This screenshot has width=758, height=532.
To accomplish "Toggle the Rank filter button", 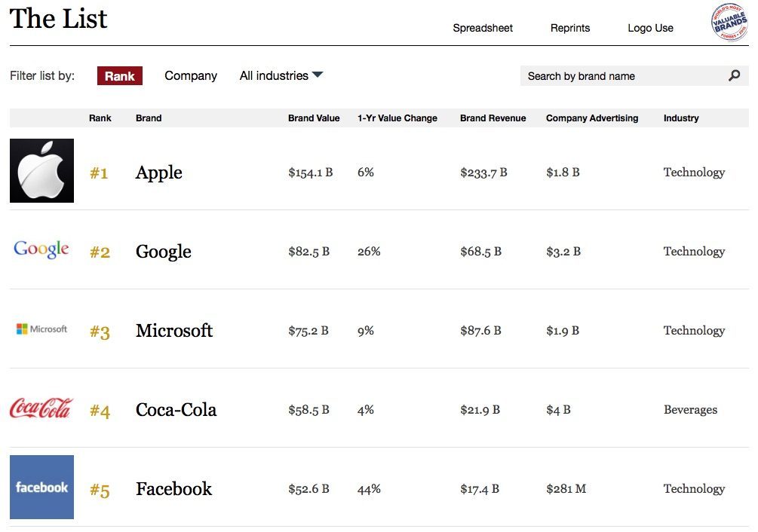I will point(119,76).
